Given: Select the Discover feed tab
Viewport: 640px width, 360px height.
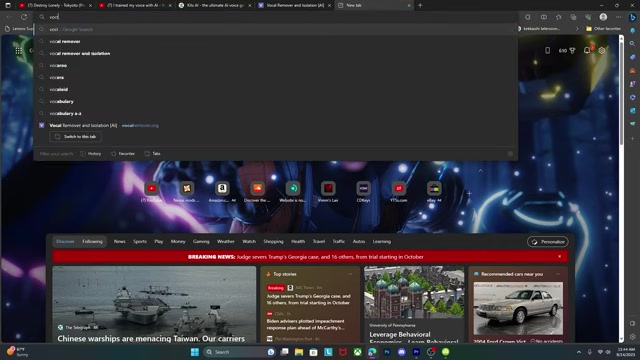Looking at the screenshot, I should pyautogui.click(x=65, y=242).
